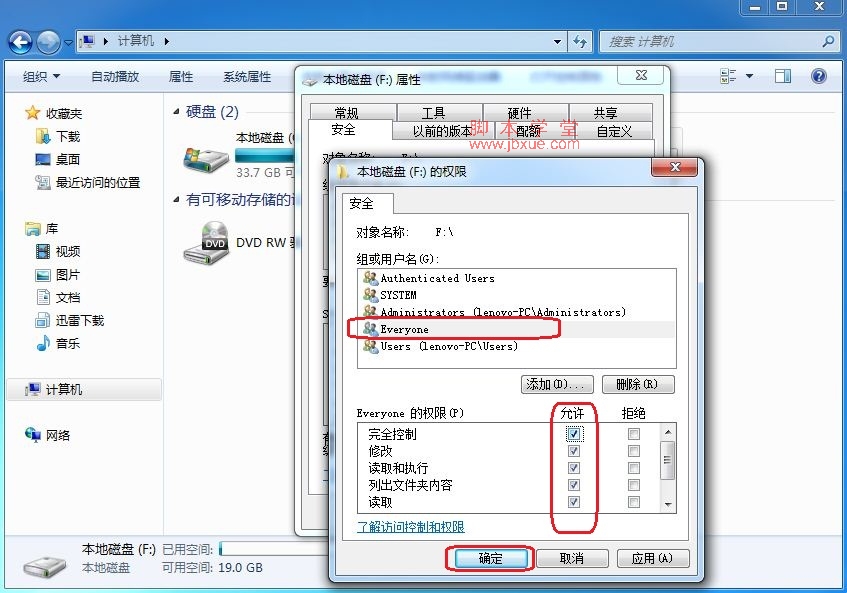Image resolution: width=847 pixels, height=593 pixels.
Task: Open the 音乐 library
Action: [x=58, y=343]
